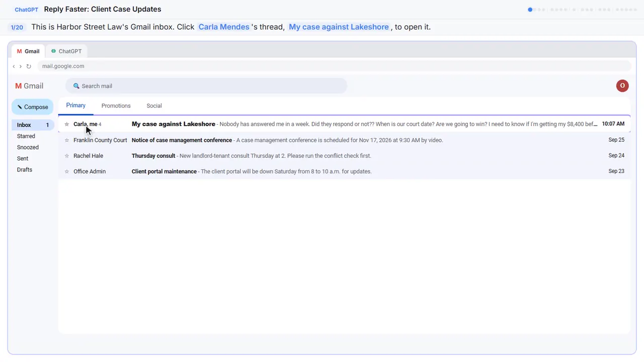Open the Promotions tab
This screenshot has height=362, width=644.
(x=116, y=106)
